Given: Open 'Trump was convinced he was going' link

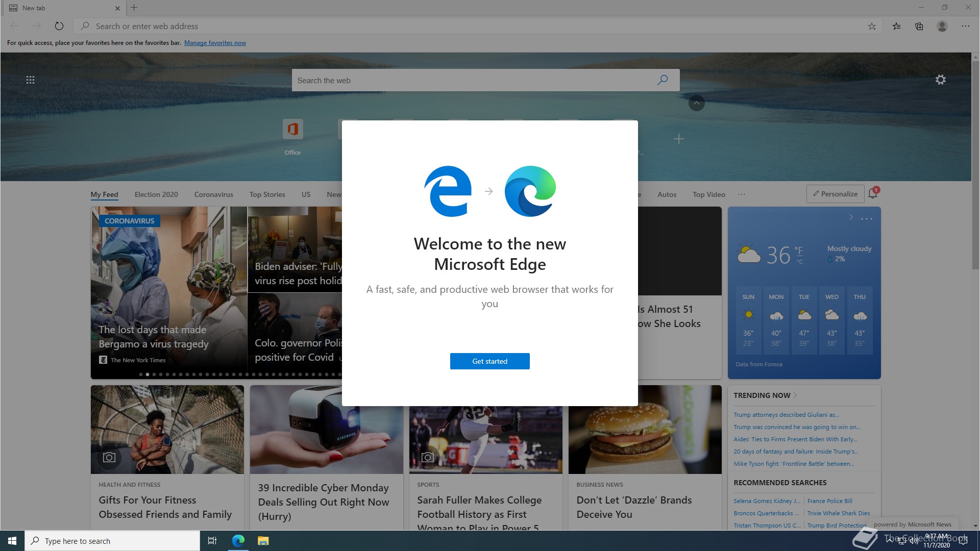Looking at the screenshot, I should pos(797,427).
